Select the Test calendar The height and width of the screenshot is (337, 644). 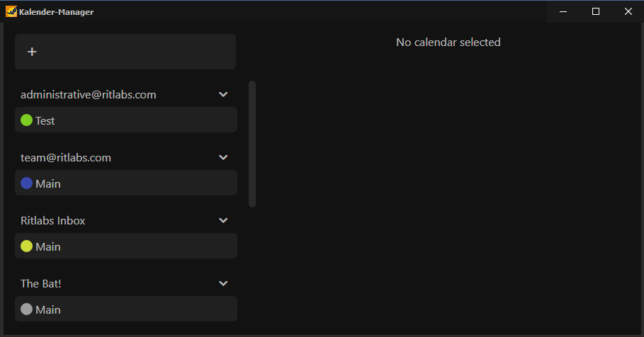(x=126, y=120)
